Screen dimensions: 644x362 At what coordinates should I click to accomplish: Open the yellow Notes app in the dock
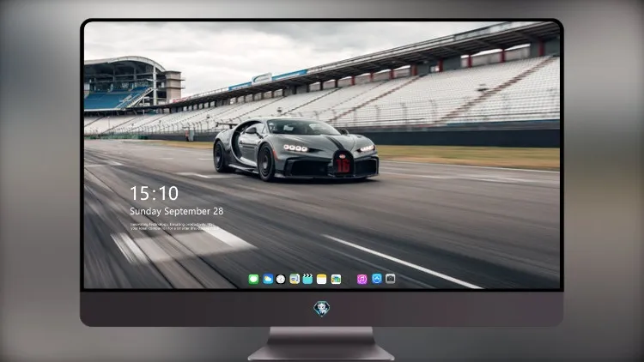tap(322, 279)
